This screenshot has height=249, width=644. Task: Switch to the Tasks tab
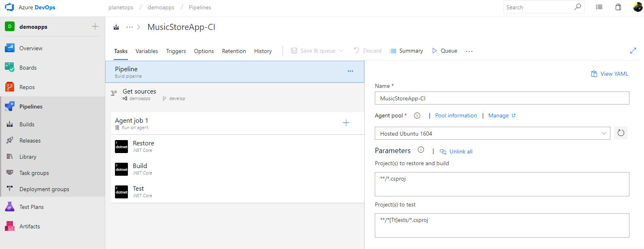tap(121, 51)
